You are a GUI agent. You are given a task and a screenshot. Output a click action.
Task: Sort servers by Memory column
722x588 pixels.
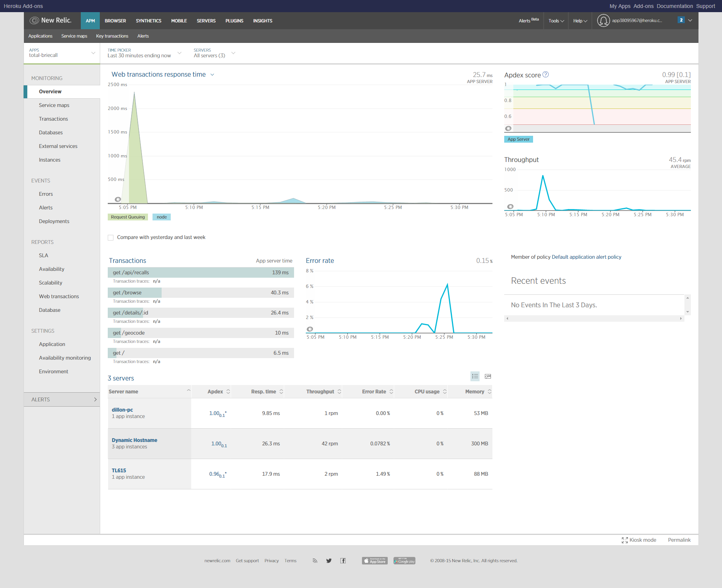pos(478,391)
